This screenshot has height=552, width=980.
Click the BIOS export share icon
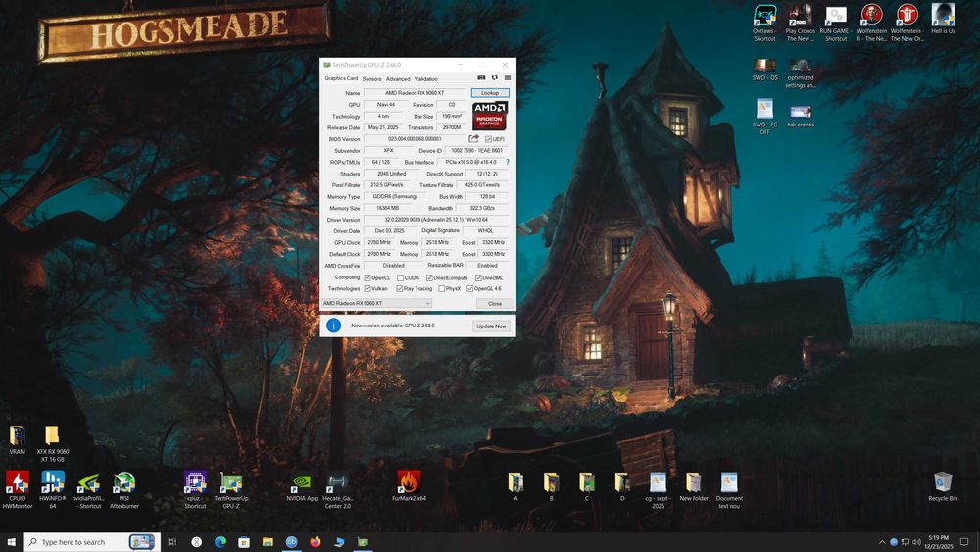tap(473, 139)
